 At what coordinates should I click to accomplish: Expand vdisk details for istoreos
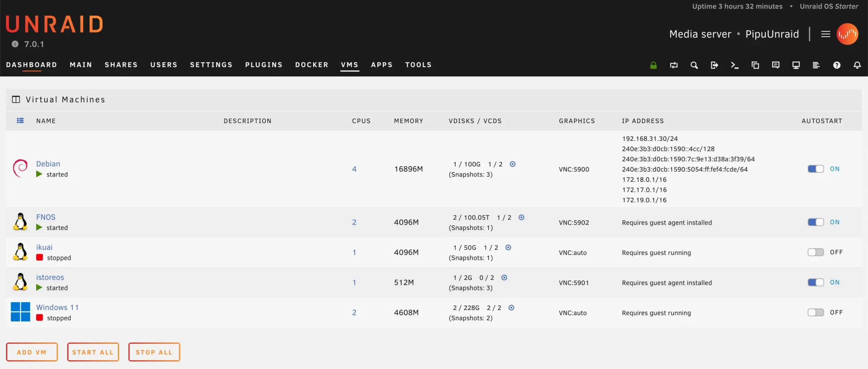(x=504, y=277)
